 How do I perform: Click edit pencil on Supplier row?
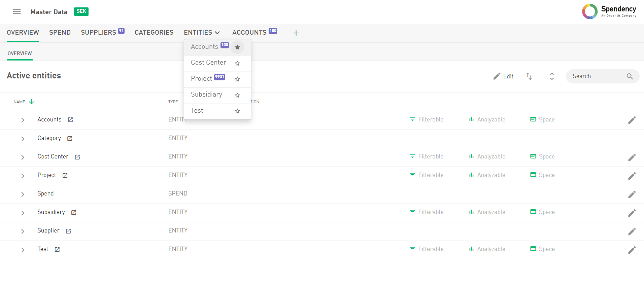[x=632, y=231]
